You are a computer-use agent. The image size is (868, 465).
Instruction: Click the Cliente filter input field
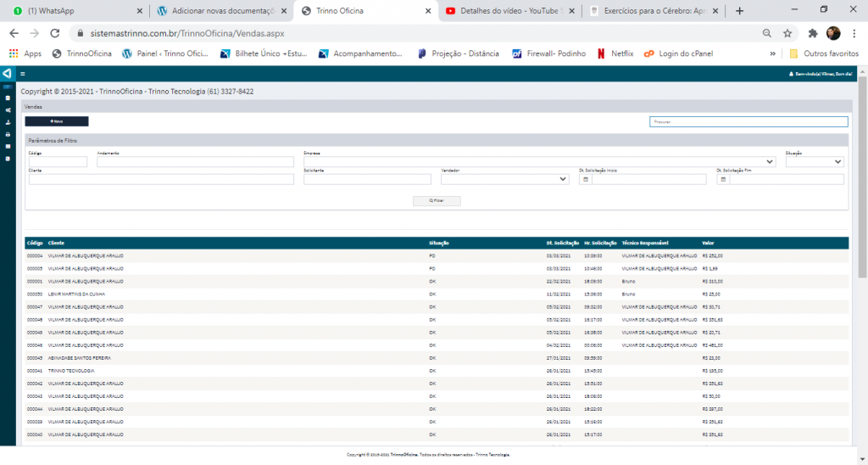click(x=161, y=179)
